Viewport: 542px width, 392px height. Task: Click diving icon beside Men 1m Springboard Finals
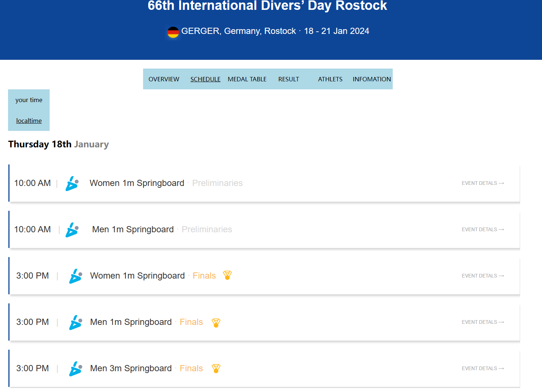pos(76,322)
